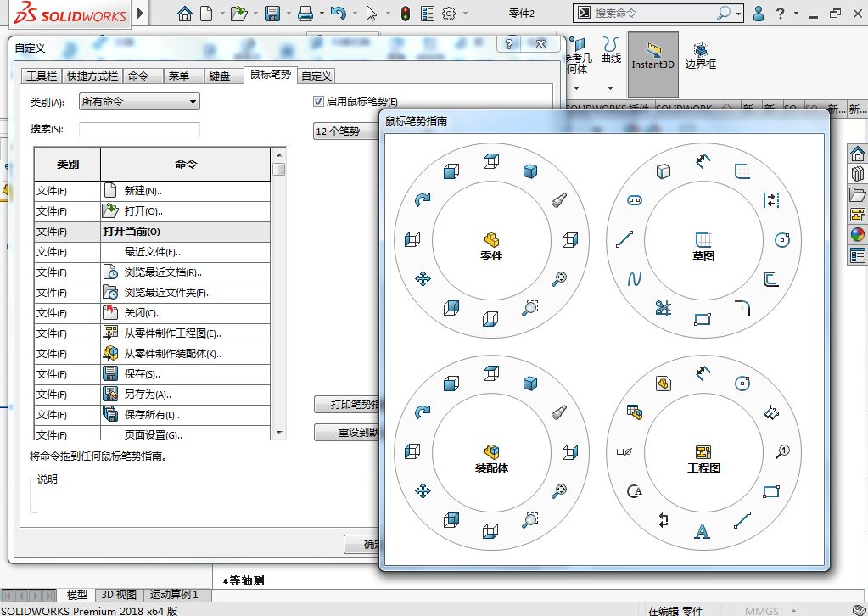
Task: Switch to the 键盘 tab
Action: 220,76
